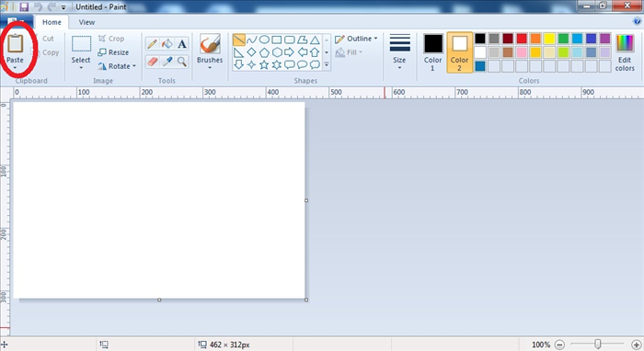The image size is (644, 351).
Task: Click the zoom in plus button
Action: click(637, 345)
